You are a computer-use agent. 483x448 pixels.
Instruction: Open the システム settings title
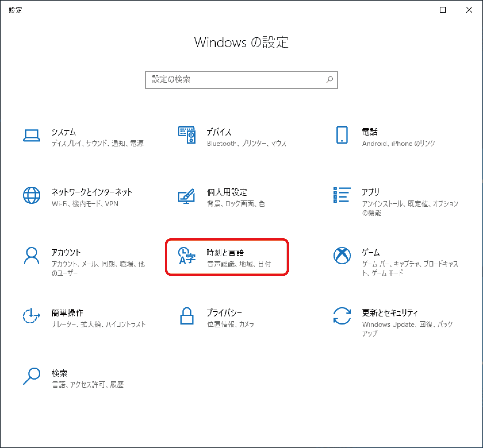pyautogui.click(x=64, y=132)
